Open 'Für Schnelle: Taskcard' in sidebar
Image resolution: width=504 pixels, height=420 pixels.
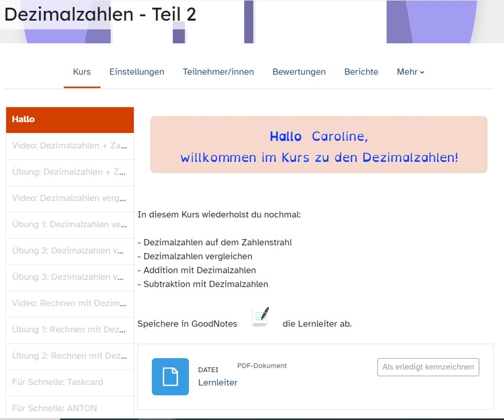click(70, 382)
